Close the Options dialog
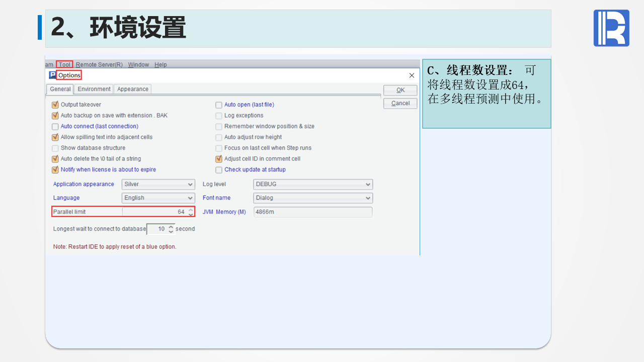 click(412, 75)
